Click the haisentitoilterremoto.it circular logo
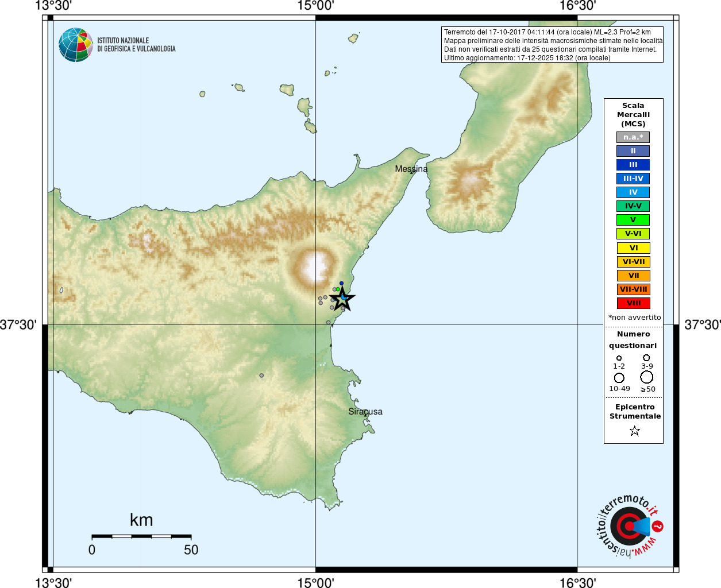 (629, 525)
